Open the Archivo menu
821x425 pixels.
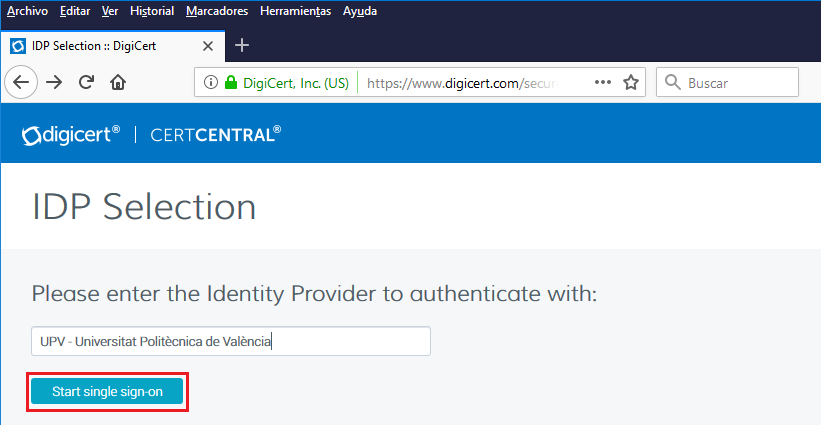(x=28, y=11)
